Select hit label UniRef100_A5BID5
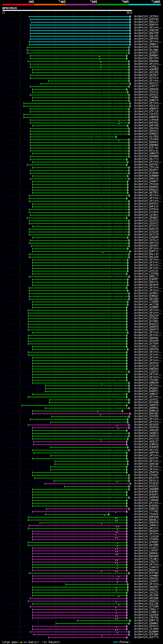This screenshot has height=644, width=163. click(146, 31)
